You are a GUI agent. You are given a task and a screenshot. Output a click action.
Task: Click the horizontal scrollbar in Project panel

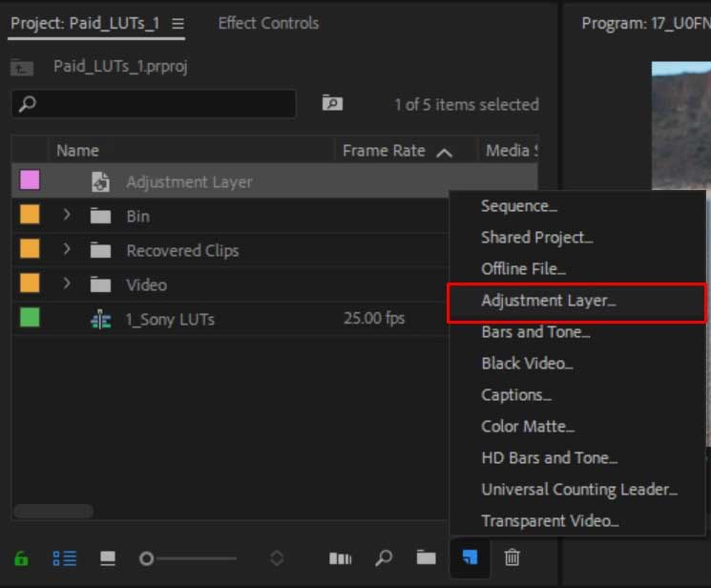(53, 512)
